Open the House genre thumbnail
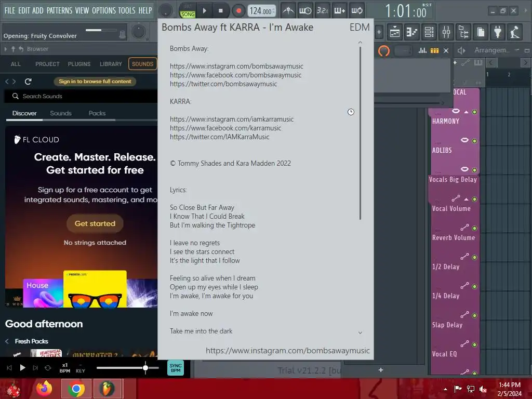This screenshot has width=532, height=399. (x=43, y=293)
